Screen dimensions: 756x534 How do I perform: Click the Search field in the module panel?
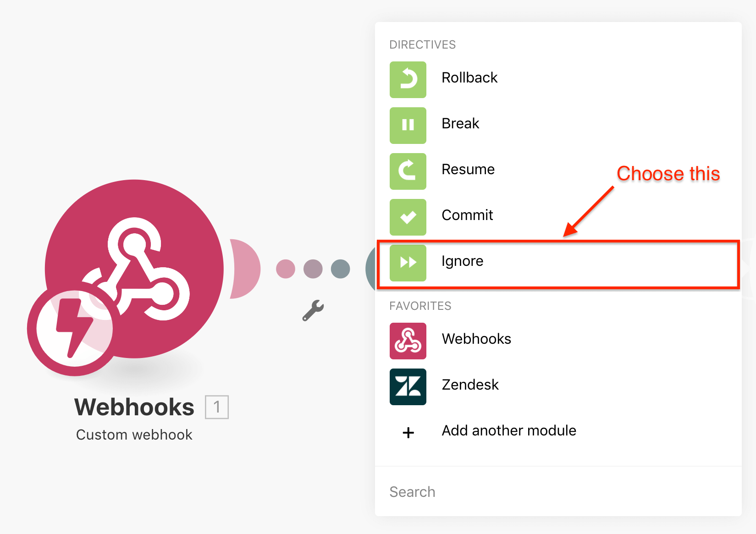point(558,492)
